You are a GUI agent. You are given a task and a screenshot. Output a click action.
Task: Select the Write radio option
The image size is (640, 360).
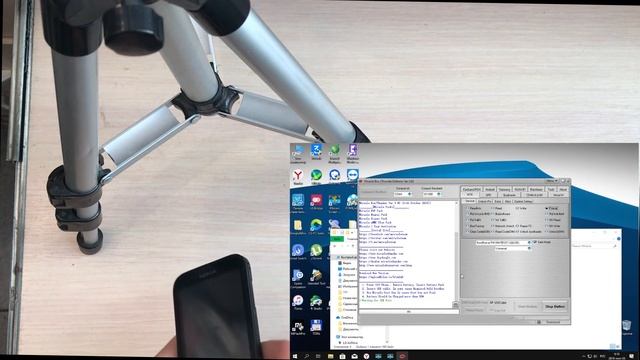521,208
